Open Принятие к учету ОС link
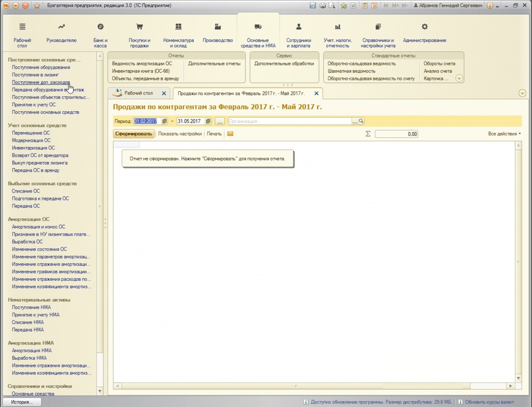Viewport: 532px width, 407px height. point(34,104)
